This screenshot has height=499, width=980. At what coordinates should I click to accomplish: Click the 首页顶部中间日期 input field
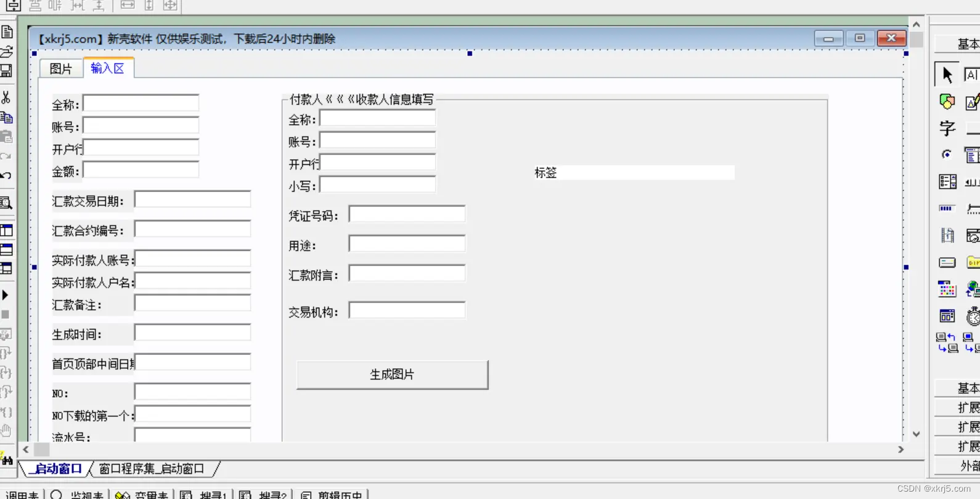[x=192, y=362]
